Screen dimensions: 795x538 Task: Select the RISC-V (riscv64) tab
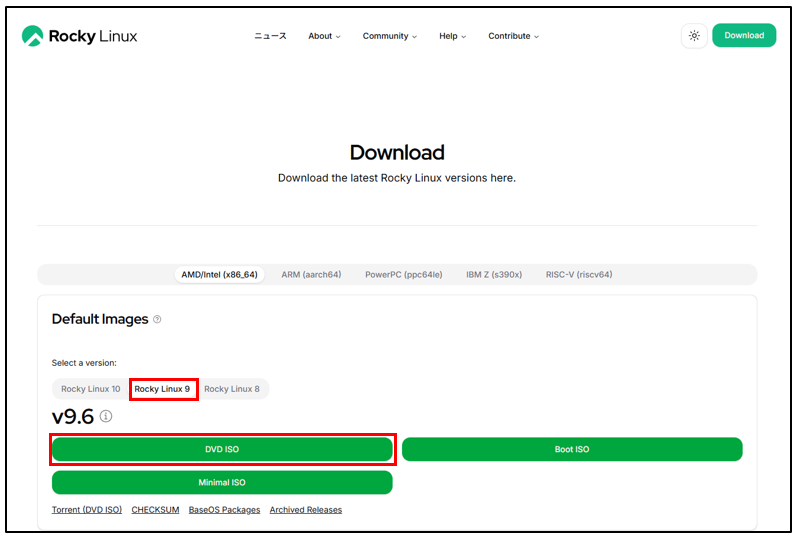click(x=579, y=275)
